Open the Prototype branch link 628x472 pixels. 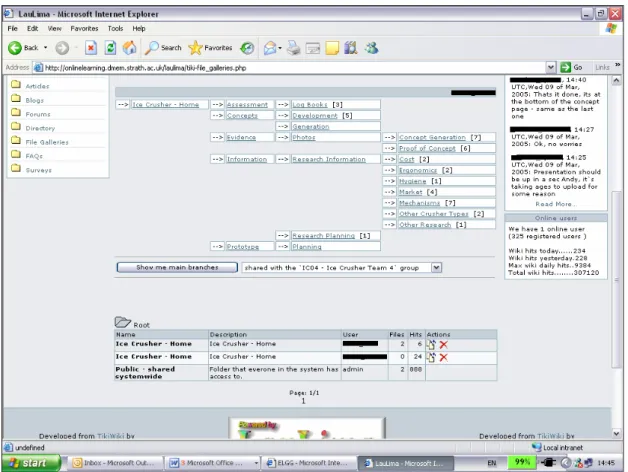tap(243, 247)
